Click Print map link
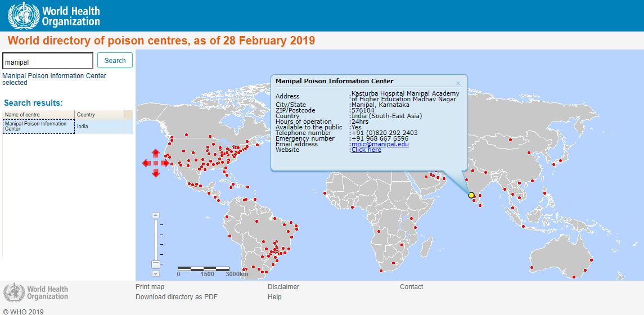Image resolution: width=644 pixels, height=315 pixels. coord(150,287)
